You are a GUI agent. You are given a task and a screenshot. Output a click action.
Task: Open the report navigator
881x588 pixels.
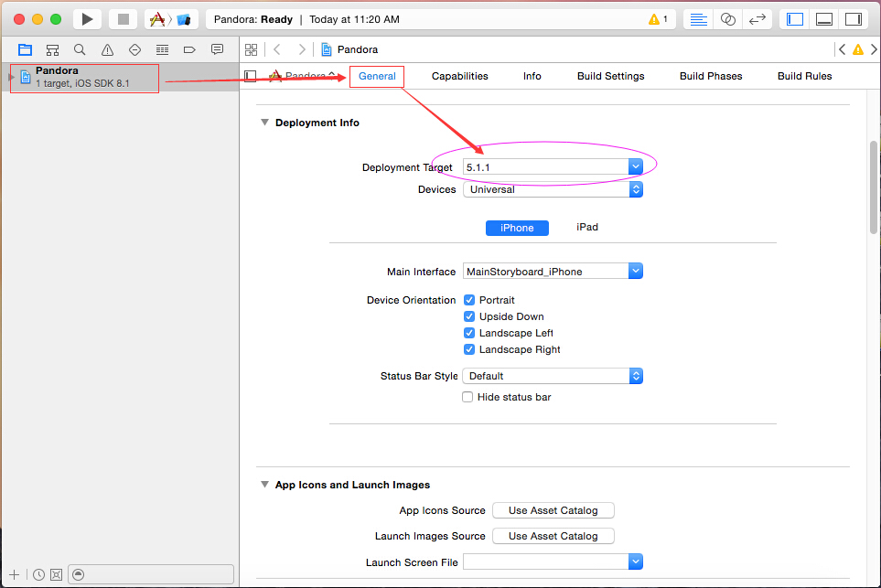(217, 50)
